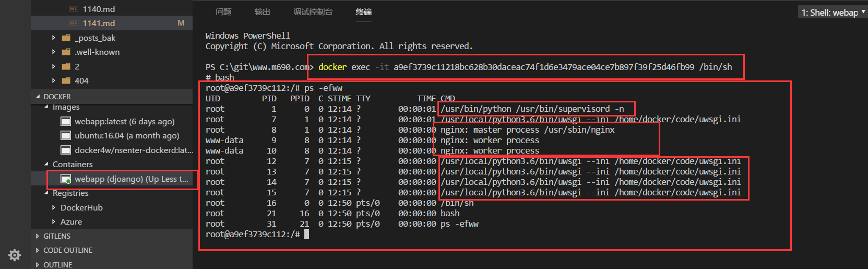Select webapp:latest (6 days ago) image
Screen dimensions: 868x269
point(124,121)
